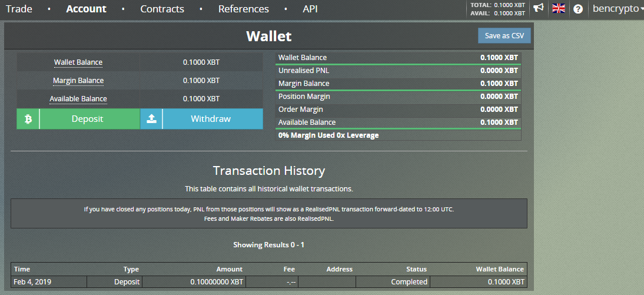Open the API menu
This screenshot has width=644, height=295.
point(310,9)
